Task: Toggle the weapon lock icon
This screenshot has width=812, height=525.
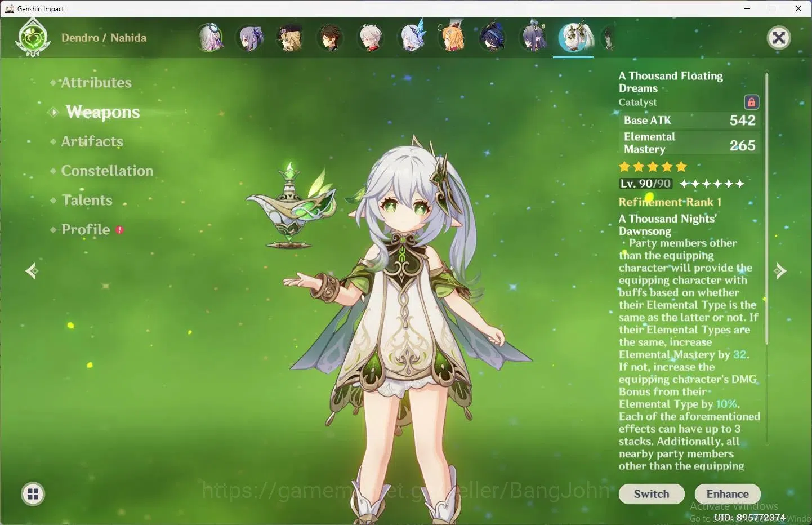Action: 751,102
